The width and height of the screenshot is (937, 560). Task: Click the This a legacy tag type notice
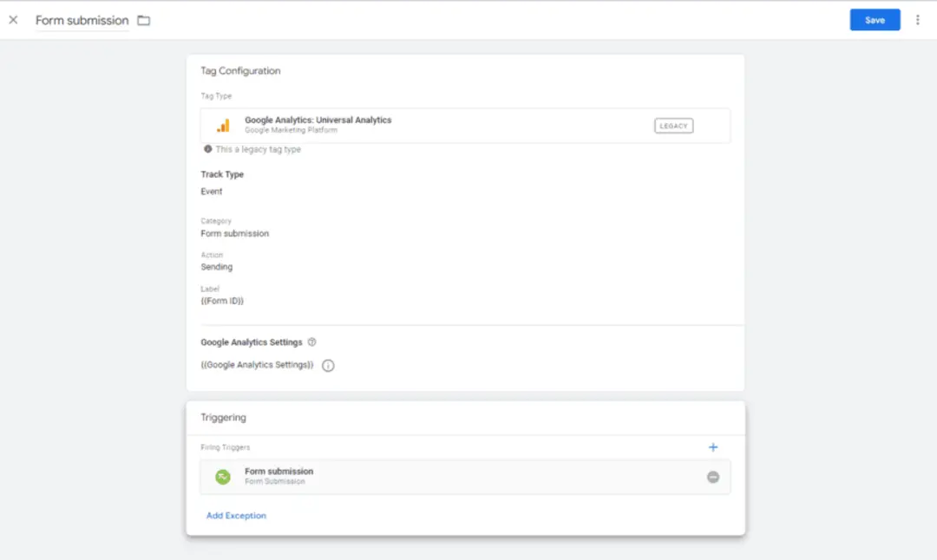pyautogui.click(x=259, y=149)
